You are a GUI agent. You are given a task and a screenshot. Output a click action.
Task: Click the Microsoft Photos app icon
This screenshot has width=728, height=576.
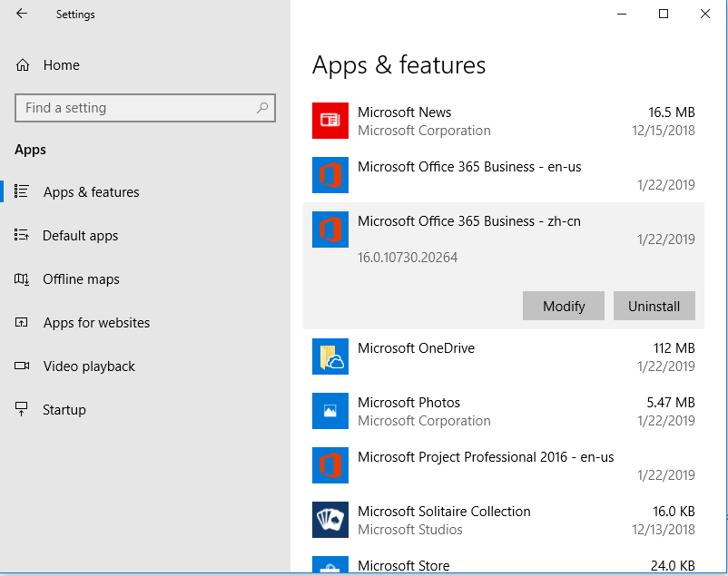pyautogui.click(x=330, y=411)
